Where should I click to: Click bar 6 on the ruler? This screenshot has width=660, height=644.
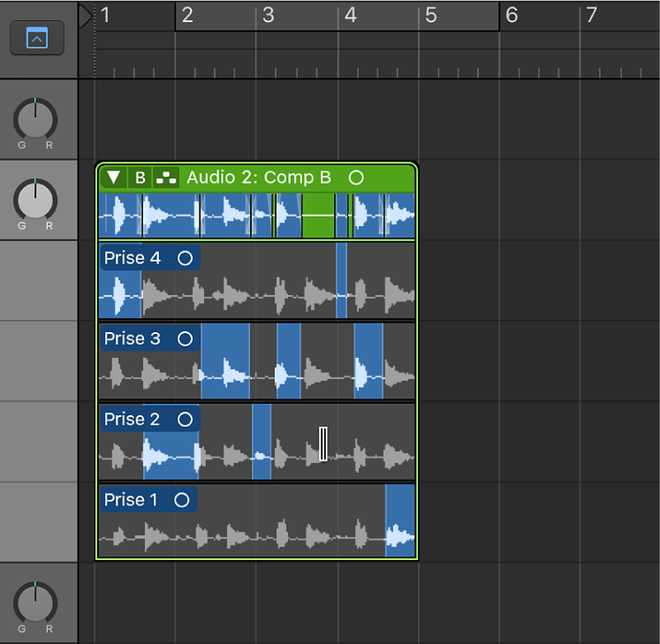(512, 16)
